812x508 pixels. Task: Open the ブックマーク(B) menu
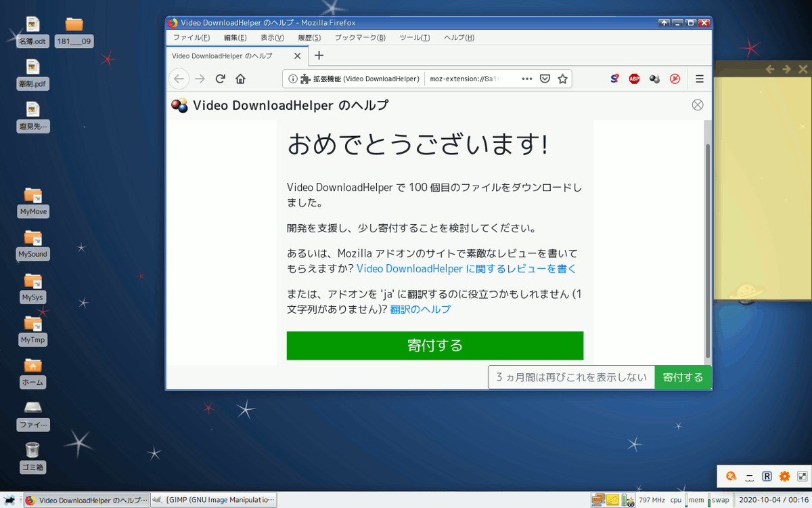click(x=360, y=37)
